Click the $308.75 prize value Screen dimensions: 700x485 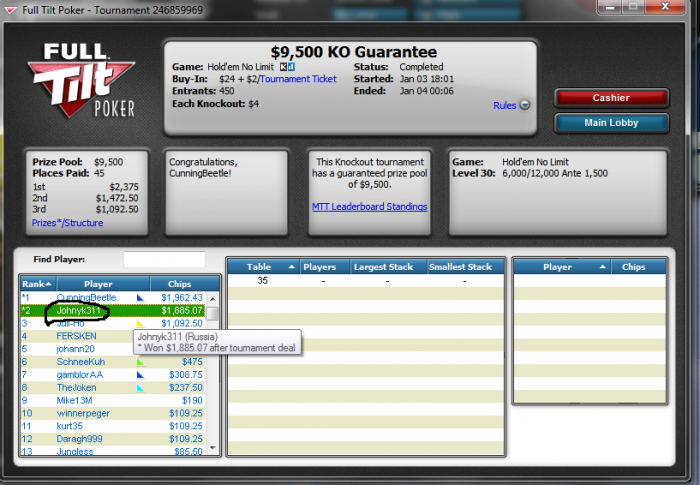point(186,375)
